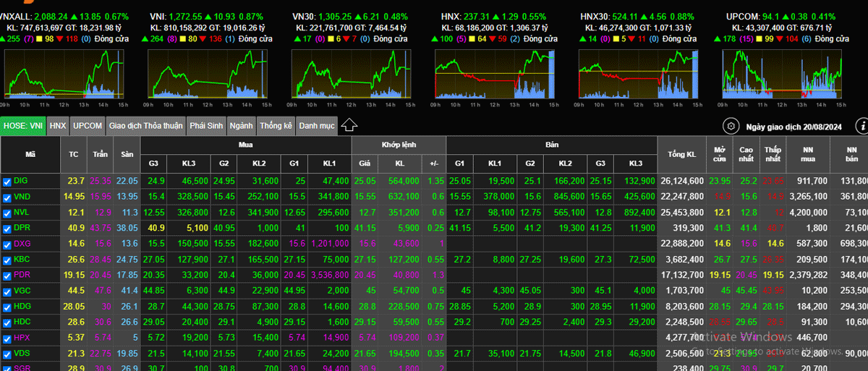Select the HOSE: VNI tab

tap(23, 126)
